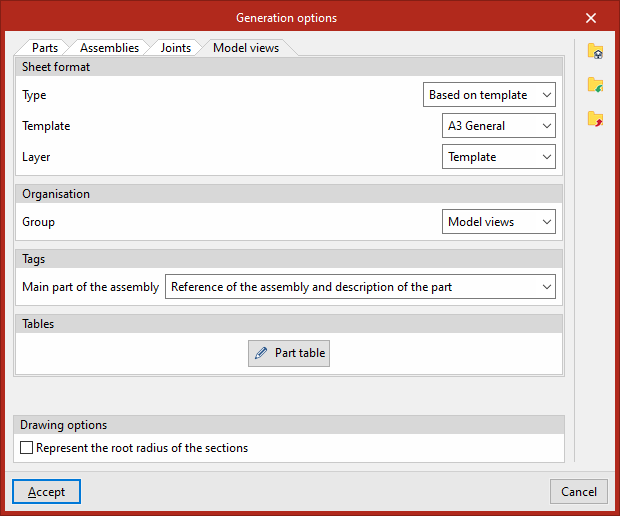Click the Tags section header

(x=289, y=259)
